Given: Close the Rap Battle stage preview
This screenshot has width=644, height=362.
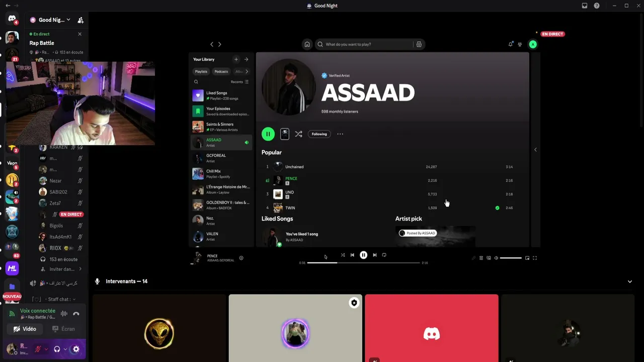Looking at the screenshot, I should click(x=79, y=34).
